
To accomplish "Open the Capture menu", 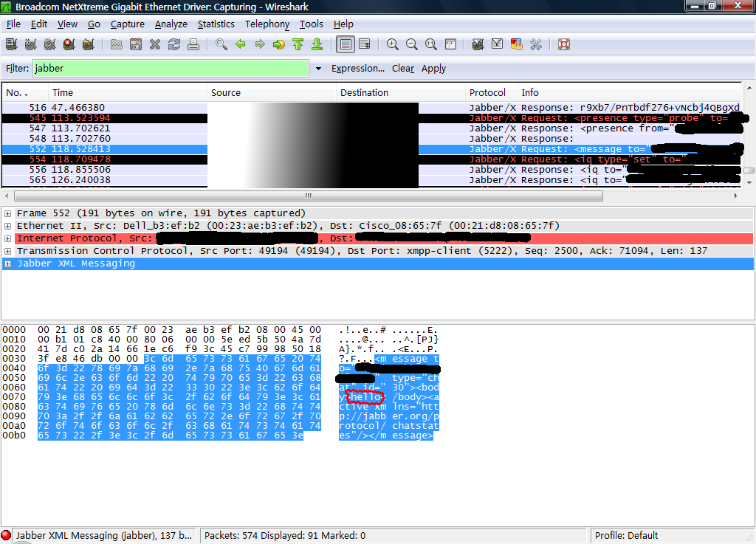I will pyautogui.click(x=127, y=24).
